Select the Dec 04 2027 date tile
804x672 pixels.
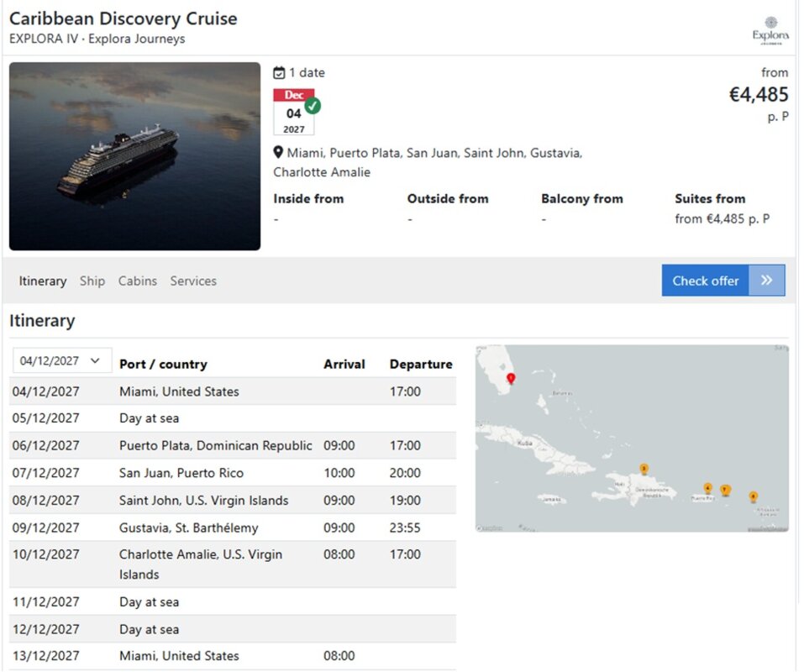point(294,113)
